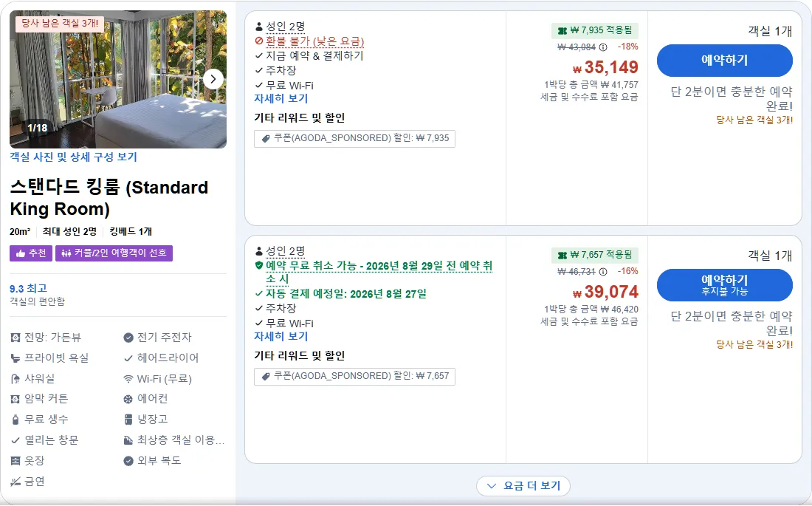
Task: Expand '요금 더 보기' to show more rates
Action: click(523, 486)
